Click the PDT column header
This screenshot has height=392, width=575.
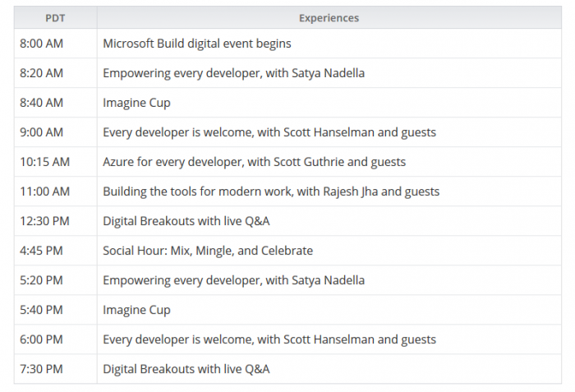[55, 17]
